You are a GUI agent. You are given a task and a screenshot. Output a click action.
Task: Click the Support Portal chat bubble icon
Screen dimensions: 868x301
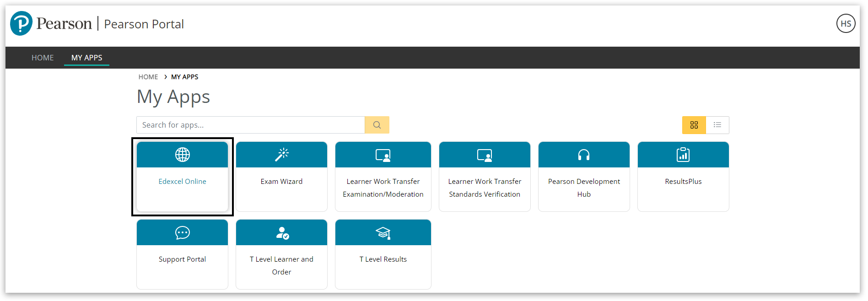[182, 233]
